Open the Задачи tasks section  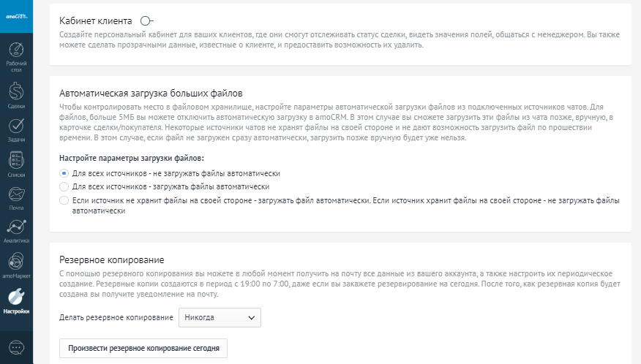16,132
